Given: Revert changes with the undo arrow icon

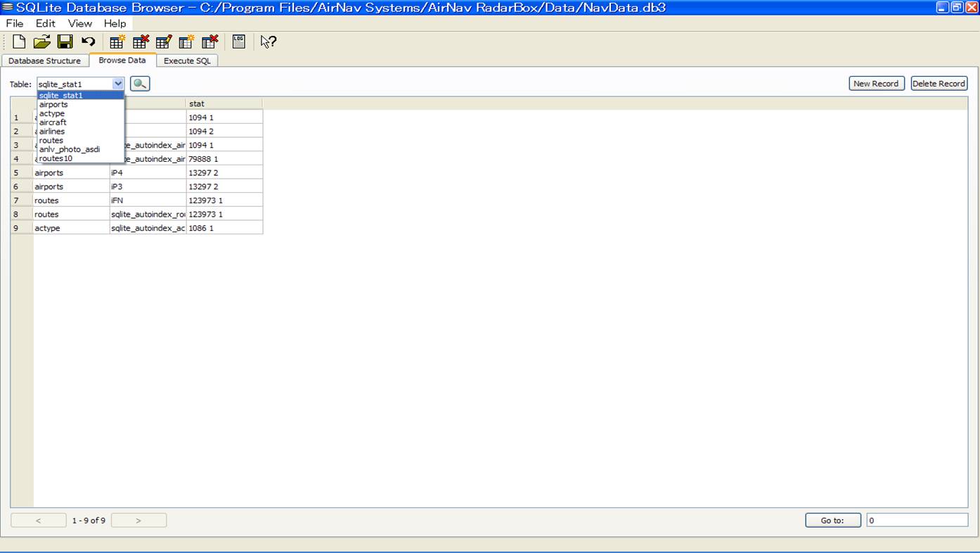Looking at the screenshot, I should [88, 42].
